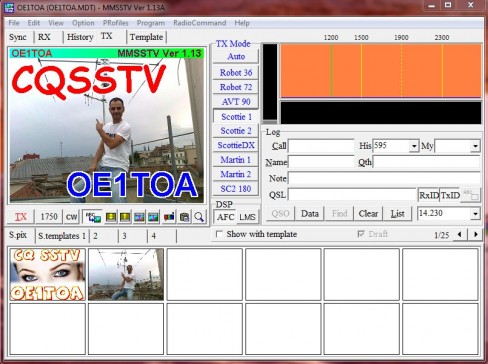Switch to the Sync tab

[x=18, y=37]
